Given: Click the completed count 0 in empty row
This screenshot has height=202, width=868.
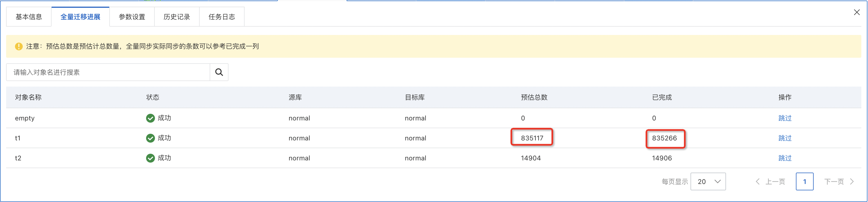Looking at the screenshot, I should coord(654,118).
